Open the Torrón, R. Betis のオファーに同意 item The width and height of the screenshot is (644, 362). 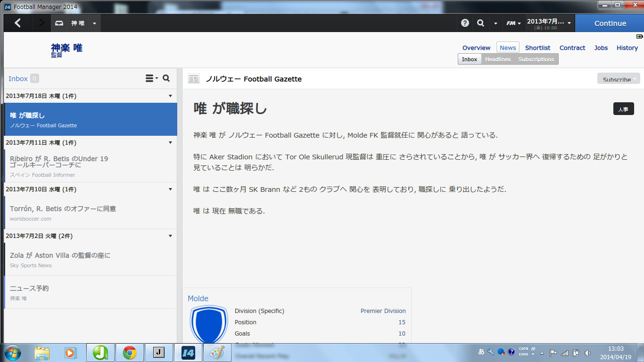point(91,213)
